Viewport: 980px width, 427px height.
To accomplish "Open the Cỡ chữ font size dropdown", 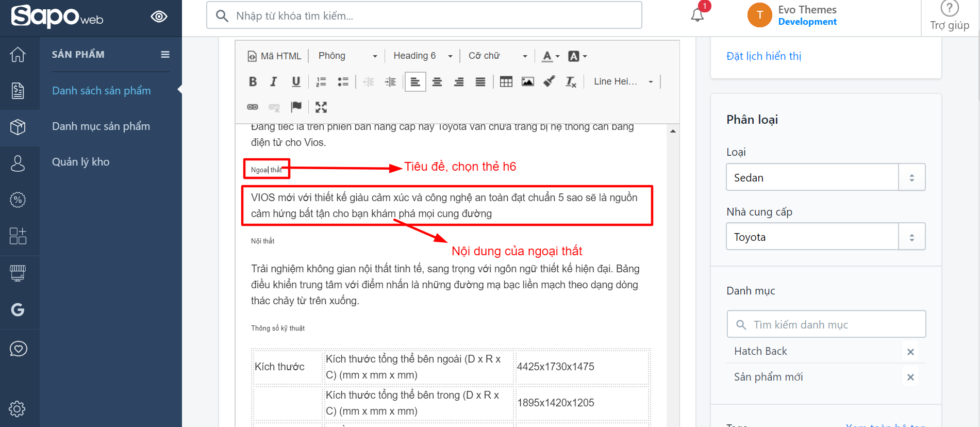I will 498,56.
